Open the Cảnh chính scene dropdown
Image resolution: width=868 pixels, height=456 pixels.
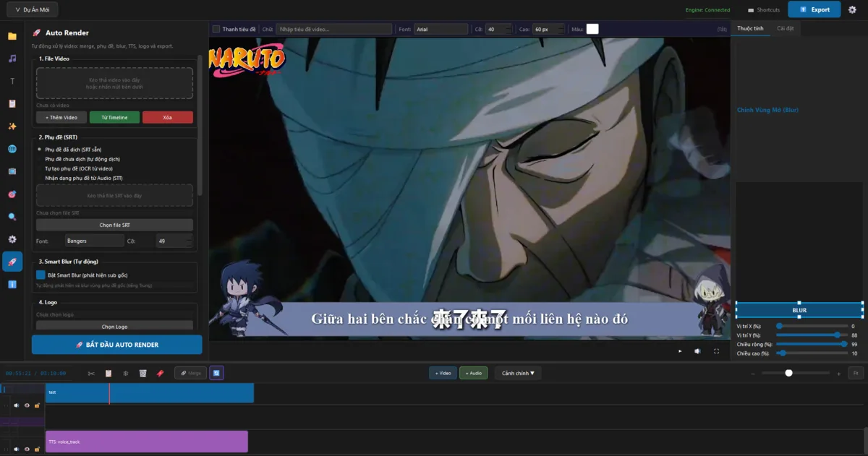coord(518,373)
